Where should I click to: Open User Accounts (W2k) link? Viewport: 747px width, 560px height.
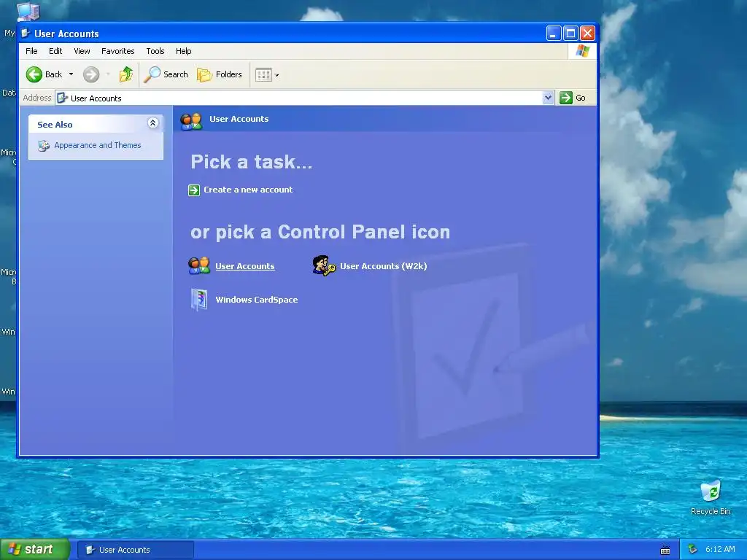pyautogui.click(x=384, y=266)
